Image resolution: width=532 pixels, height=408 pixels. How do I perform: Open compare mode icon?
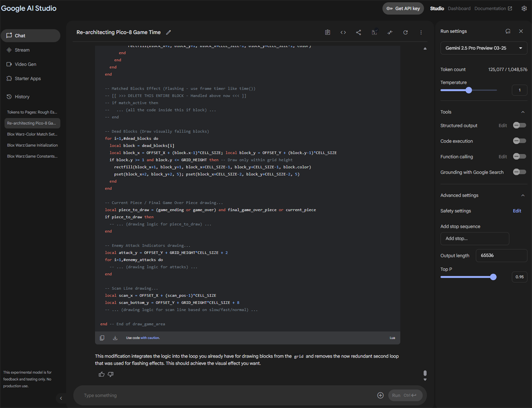[390, 32]
